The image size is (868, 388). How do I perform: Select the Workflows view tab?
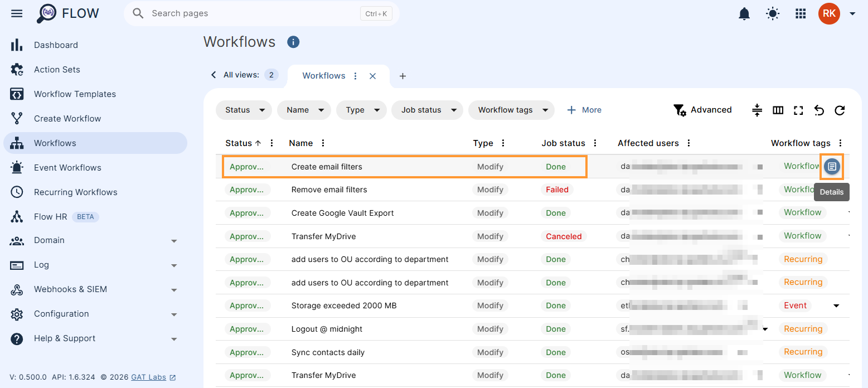tap(324, 76)
